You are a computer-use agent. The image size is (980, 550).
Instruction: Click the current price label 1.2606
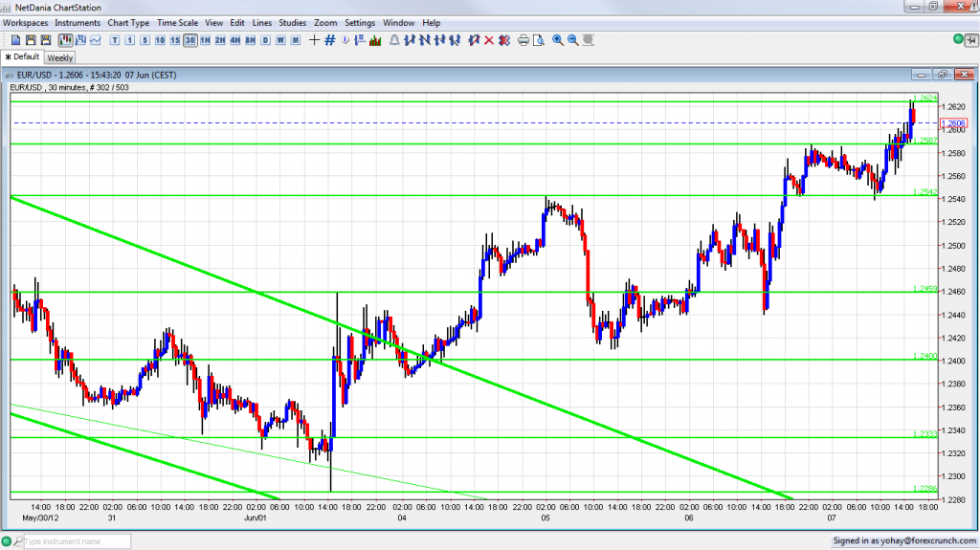pos(954,123)
